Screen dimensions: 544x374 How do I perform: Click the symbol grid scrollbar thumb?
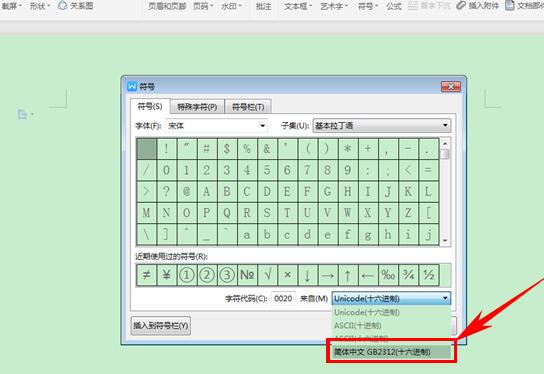[445, 154]
